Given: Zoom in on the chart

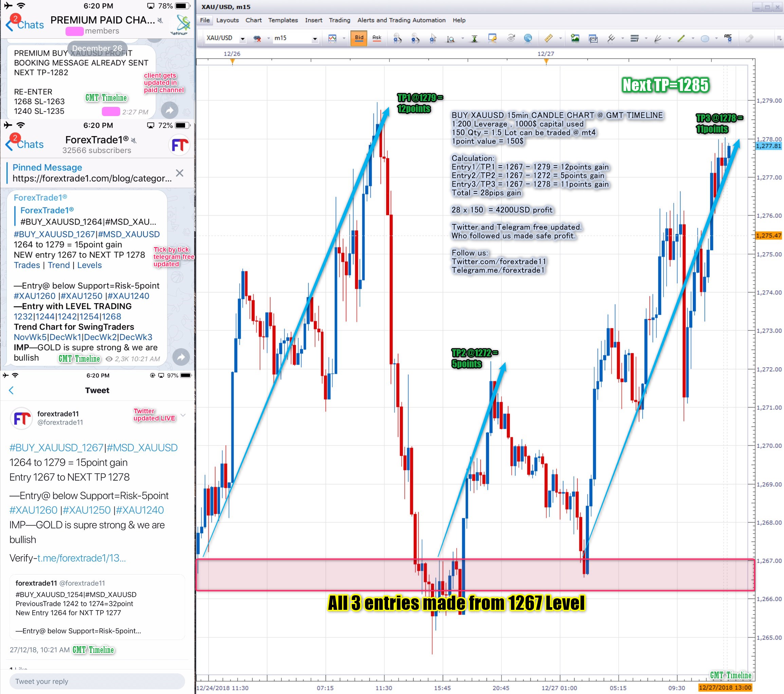Looking at the screenshot, I should [x=397, y=38].
